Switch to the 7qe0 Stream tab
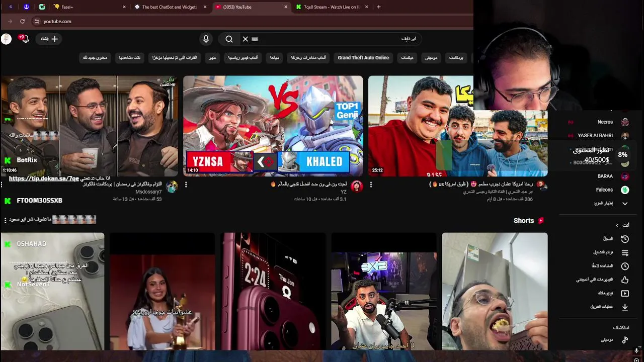This screenshot has width=644, height=362. coord(332,7)
